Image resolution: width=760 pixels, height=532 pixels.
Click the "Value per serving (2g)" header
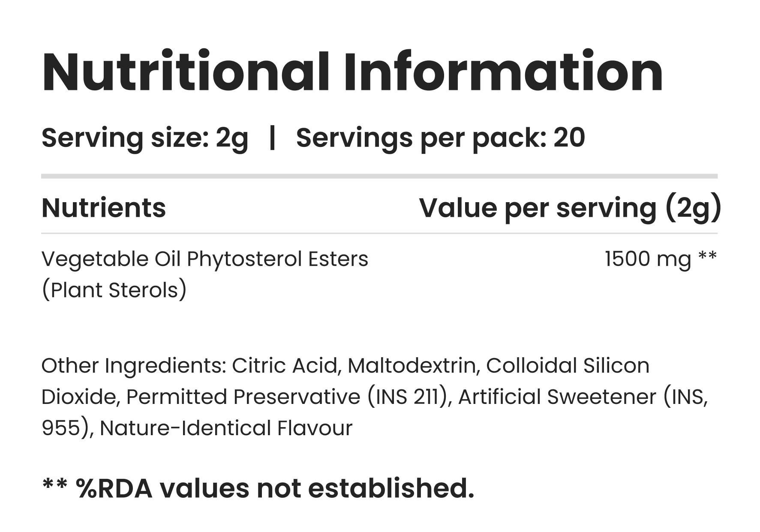coord(570,208)
